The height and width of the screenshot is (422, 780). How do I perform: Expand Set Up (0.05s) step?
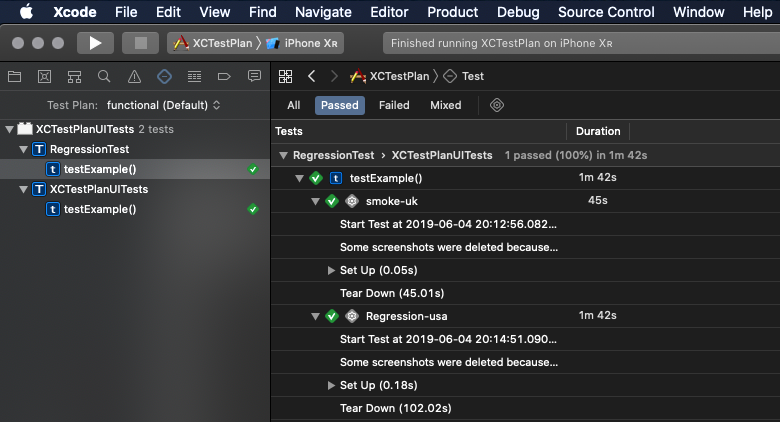click(332, 271)
